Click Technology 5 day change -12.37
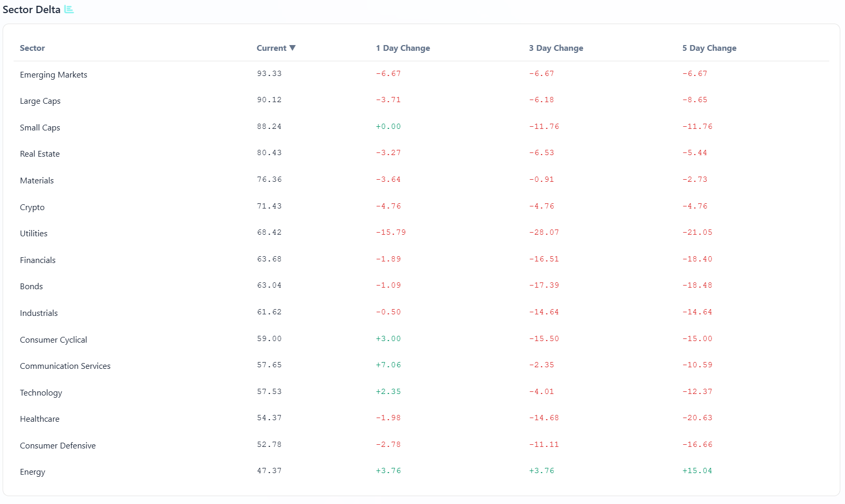 point(697,391)
